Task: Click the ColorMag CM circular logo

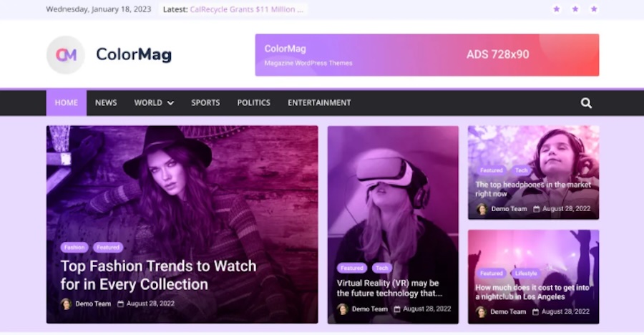Action: tap(66, 54)
